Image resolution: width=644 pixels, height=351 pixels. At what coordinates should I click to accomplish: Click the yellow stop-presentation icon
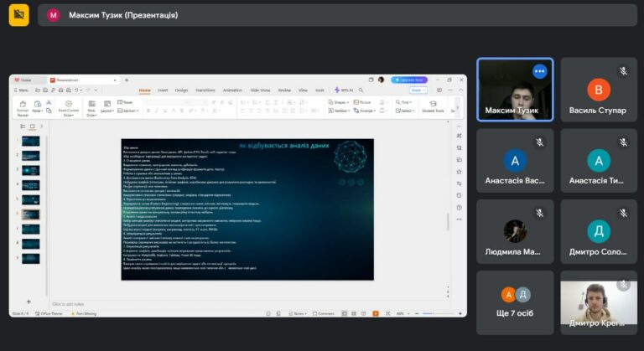[19, 15]
